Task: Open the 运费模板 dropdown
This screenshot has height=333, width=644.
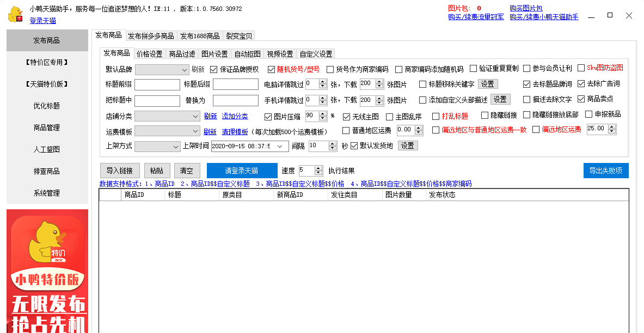Action: pyautogui.click(x=167, y=131)
